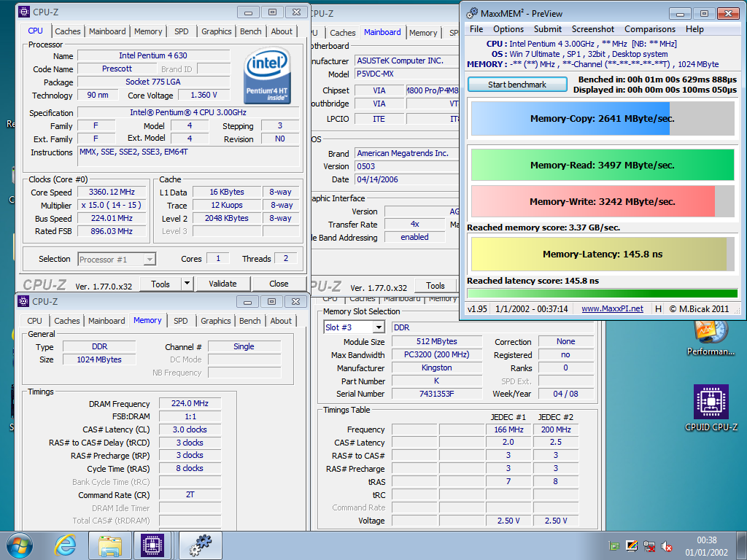This screenshot has width=747, height=560.
Task: Open the Screenshot menu in MaxxMEM
Action: coord(592,29)
